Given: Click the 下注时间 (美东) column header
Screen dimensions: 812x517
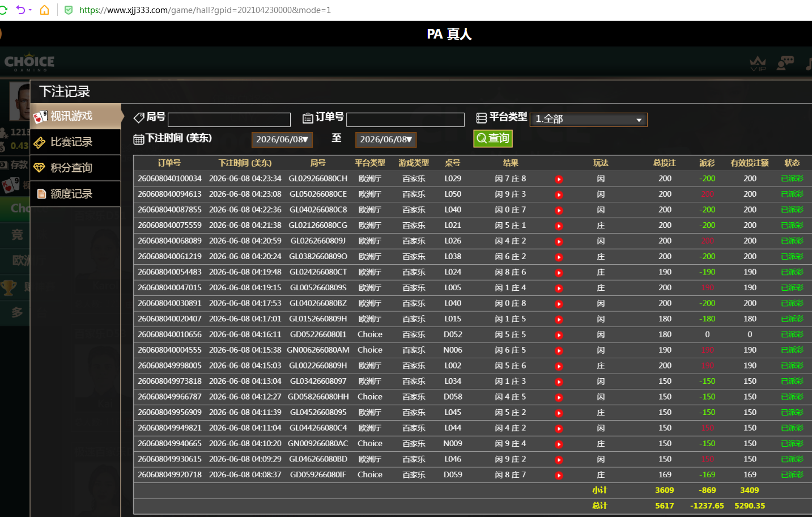Looking at the screenshot, I should [x=245, y=163].
